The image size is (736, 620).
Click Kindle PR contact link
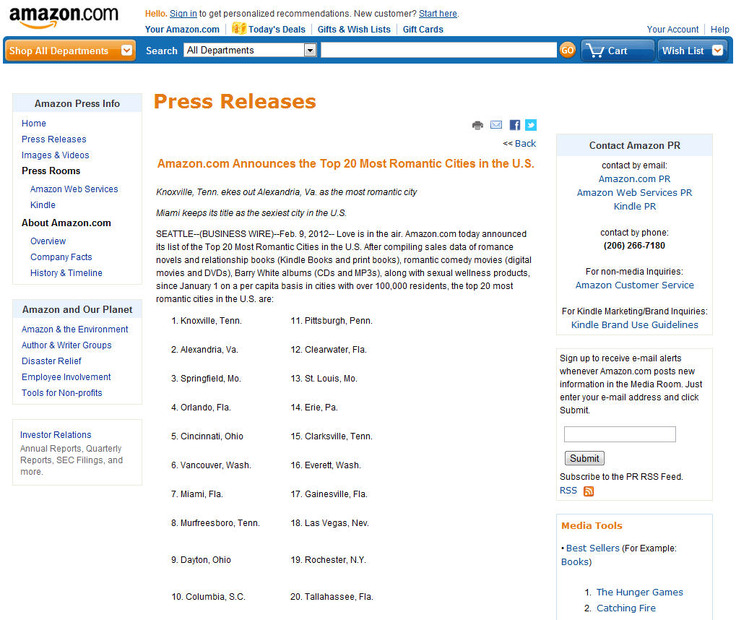[x=635, y=206]
